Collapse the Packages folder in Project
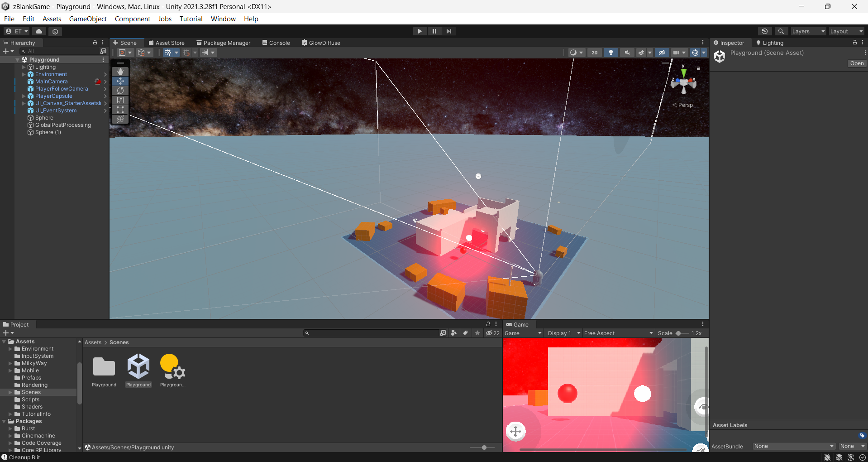 [4, 421]
